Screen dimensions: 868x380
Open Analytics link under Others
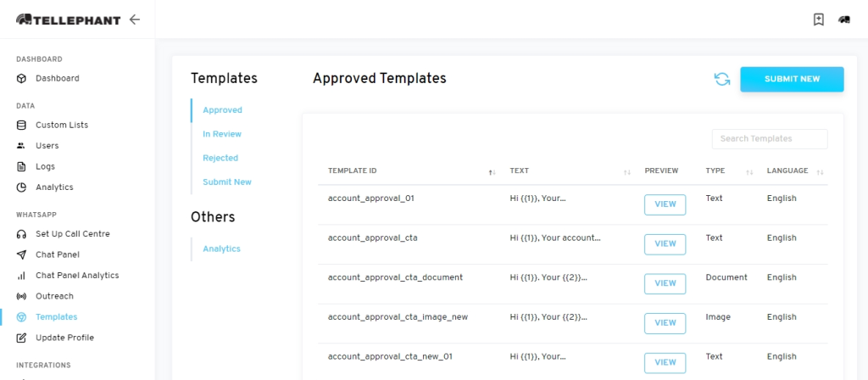[221, 249]
